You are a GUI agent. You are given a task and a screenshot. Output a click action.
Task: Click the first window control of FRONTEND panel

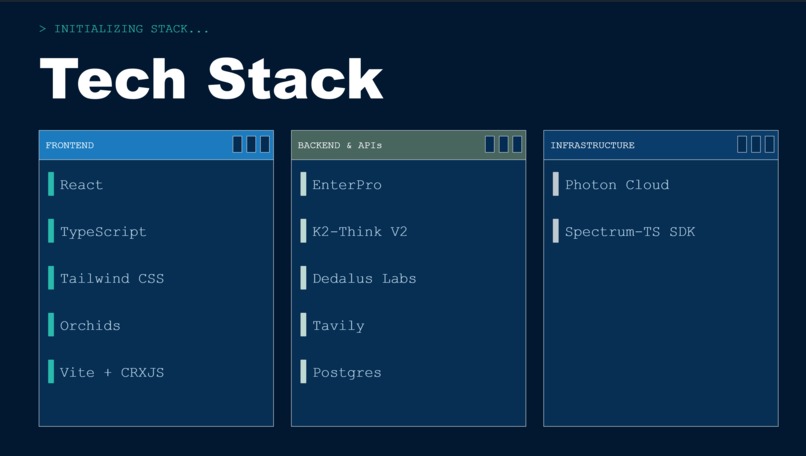237,144
